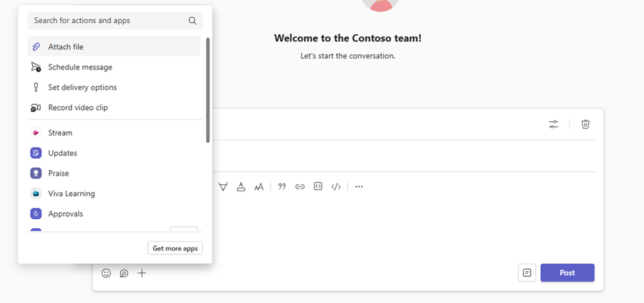This screenshot has width=644, height=303.
Task: Open Viva Learning app
Action: pyautogui.click(x=113, y=193)
